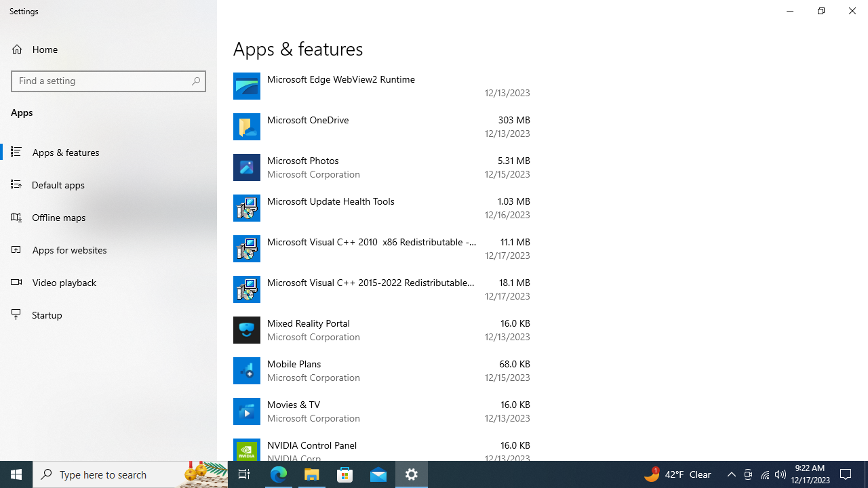Switch to the Startup settings page
Screen dimensions: 868x488
pos(47,314)
